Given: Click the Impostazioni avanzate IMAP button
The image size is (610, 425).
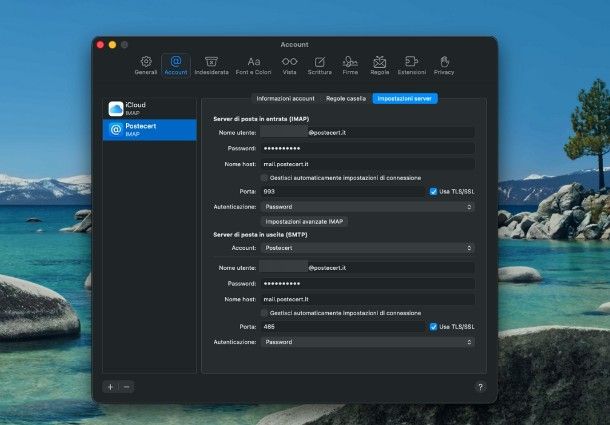Looking at the screenshot, I should point(304,221).
